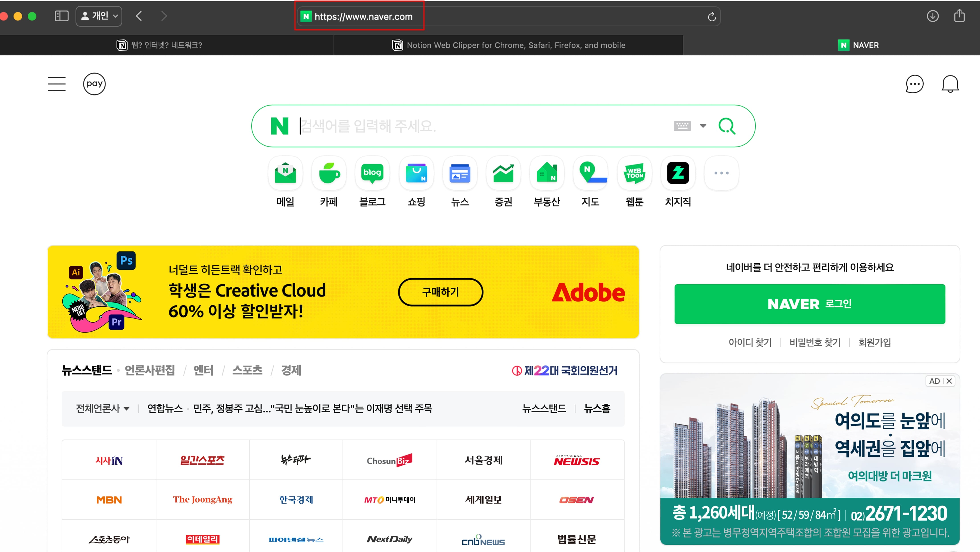Click the NAVER 로그인 button
This screenshot has width=980, height=552.
(810, 304)
